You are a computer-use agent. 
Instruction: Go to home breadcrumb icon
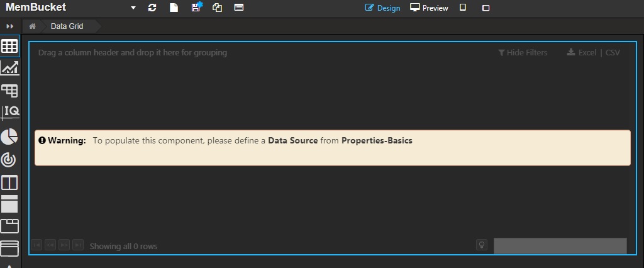point(32,26)
